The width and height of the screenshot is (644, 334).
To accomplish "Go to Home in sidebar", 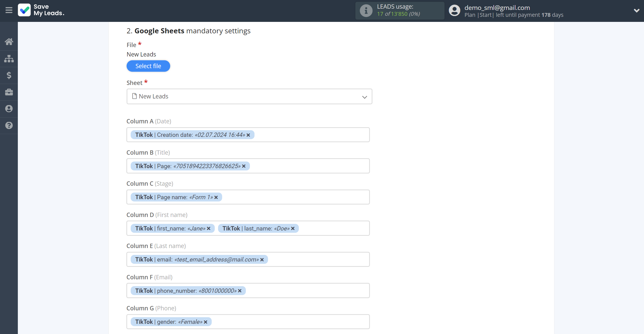I will pos(9,42).
